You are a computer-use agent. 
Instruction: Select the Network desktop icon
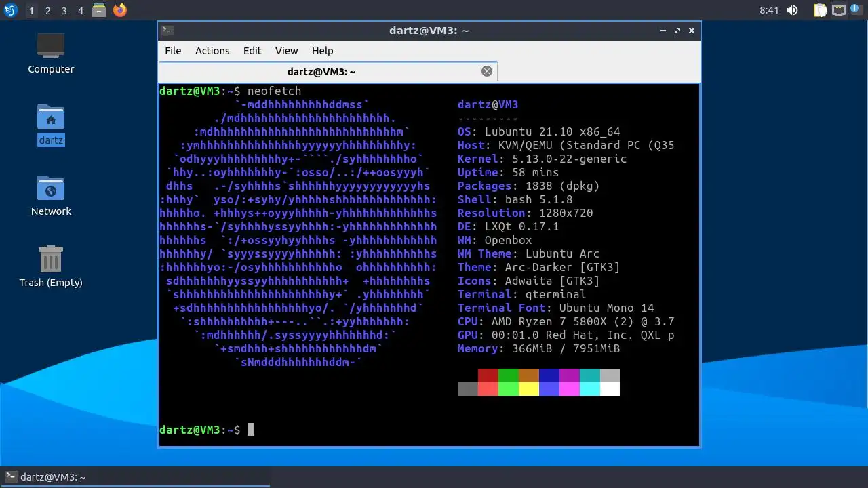51,196
